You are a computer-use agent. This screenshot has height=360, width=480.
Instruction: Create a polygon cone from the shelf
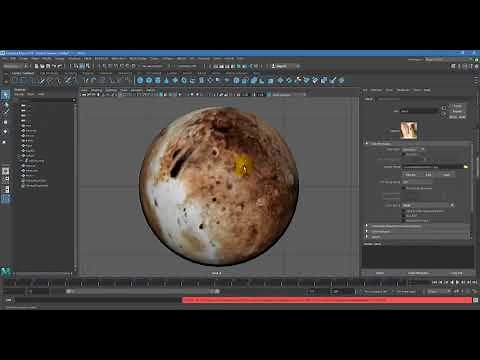(x=166, y=80)
